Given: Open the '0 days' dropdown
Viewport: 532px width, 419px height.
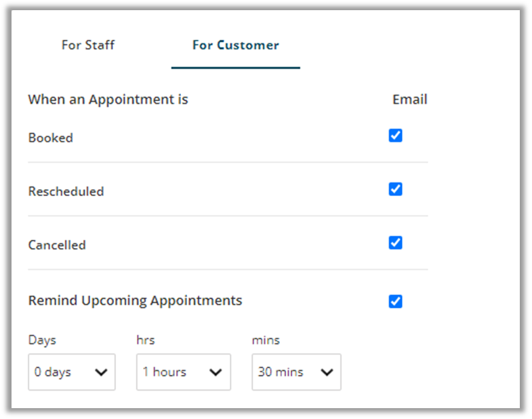Looking at the screenshot, I should tap(71, 372).
